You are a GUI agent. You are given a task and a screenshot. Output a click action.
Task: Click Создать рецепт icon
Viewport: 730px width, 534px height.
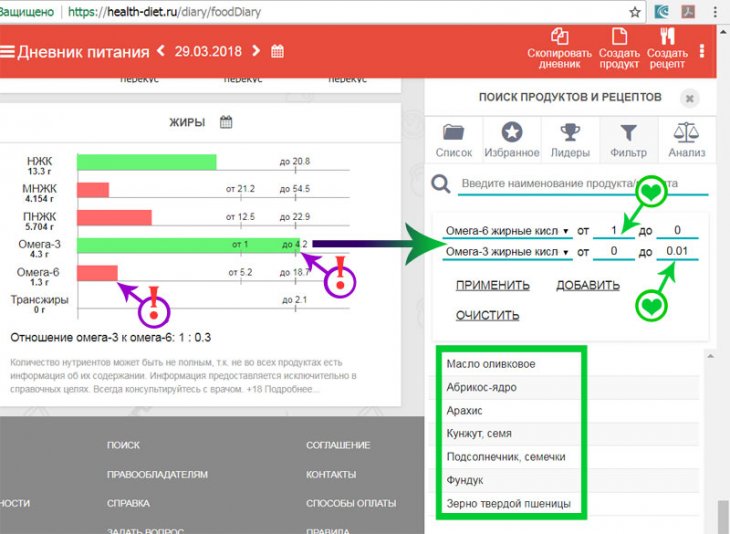pyautogui.click(x=667, y=37)
